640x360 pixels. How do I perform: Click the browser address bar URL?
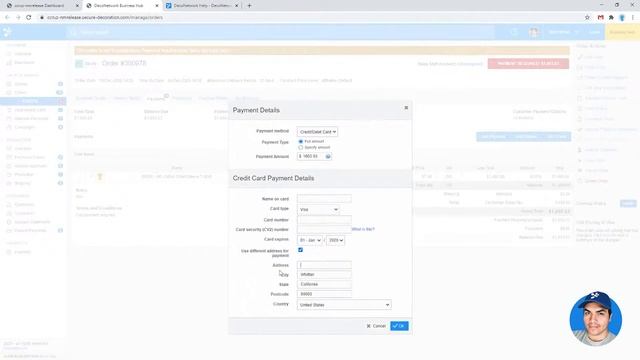[105, 18]
